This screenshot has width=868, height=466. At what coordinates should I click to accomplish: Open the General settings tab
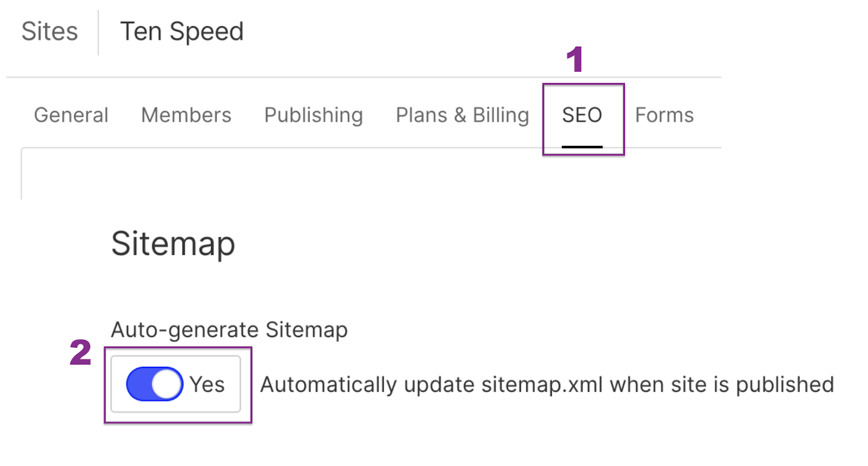pos(71,115)
